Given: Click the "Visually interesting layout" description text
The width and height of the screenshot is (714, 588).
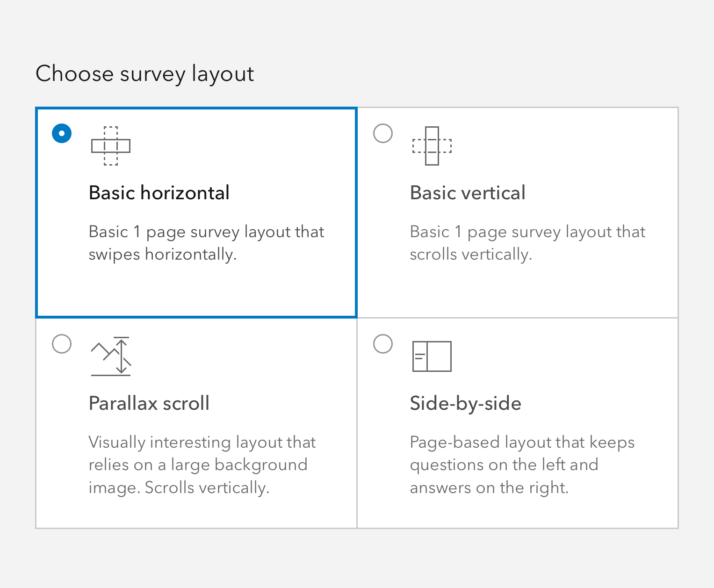Looking at the screenshot, I should tap(202, 442).
